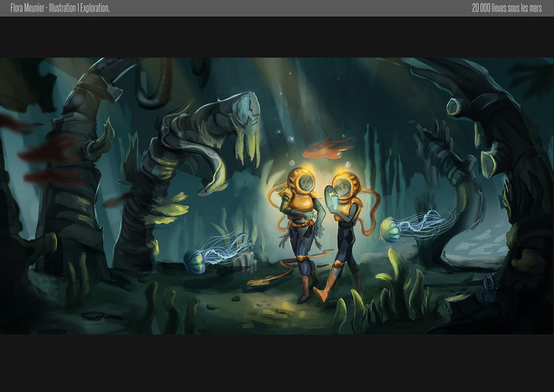Image resolution: width=554 pixels, height=392 pixels.
Task: Select the orange fish above the divers
Action: pos(325,147)
